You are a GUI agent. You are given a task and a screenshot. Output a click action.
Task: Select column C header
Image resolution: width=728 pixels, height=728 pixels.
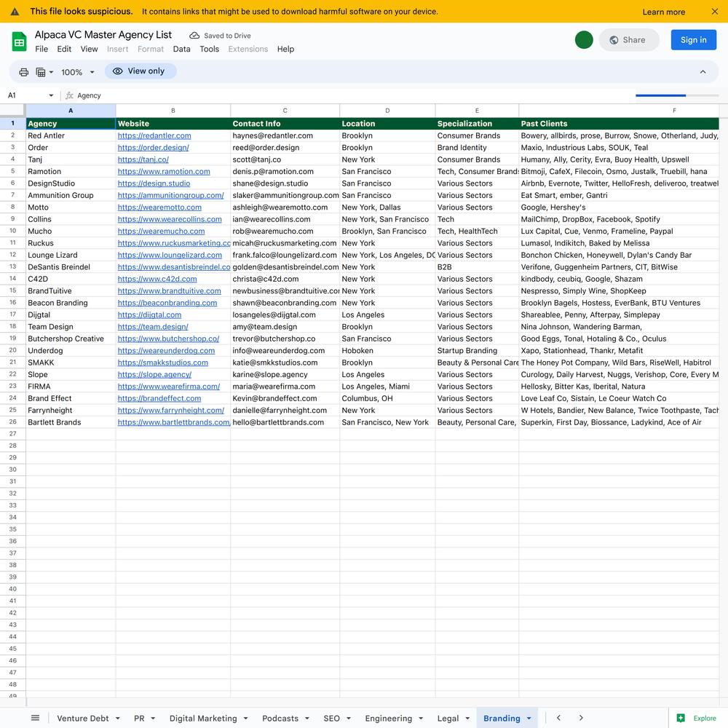[x=285, y=111]
